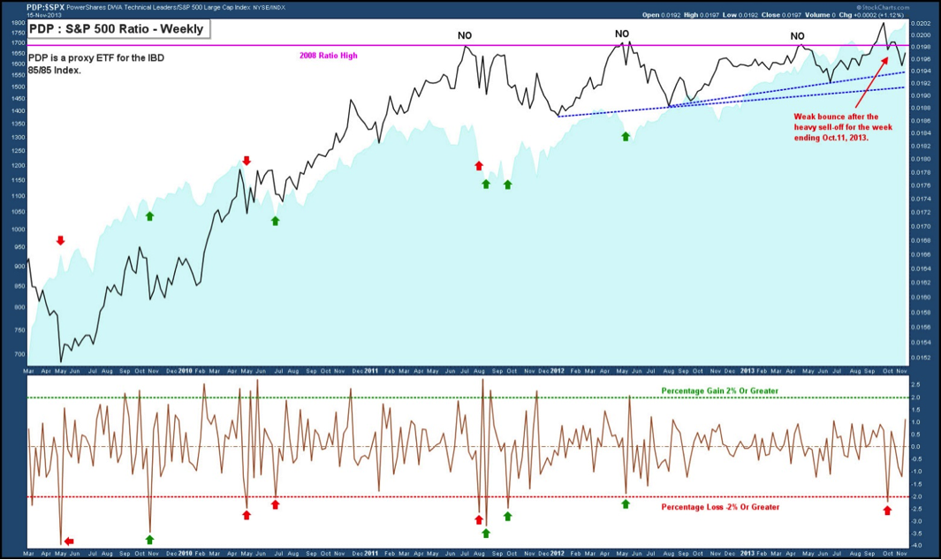Click the 'Weak bounce after the heavy sell-off' annotation
Viewport: 941px width, 560px height.
843,127
